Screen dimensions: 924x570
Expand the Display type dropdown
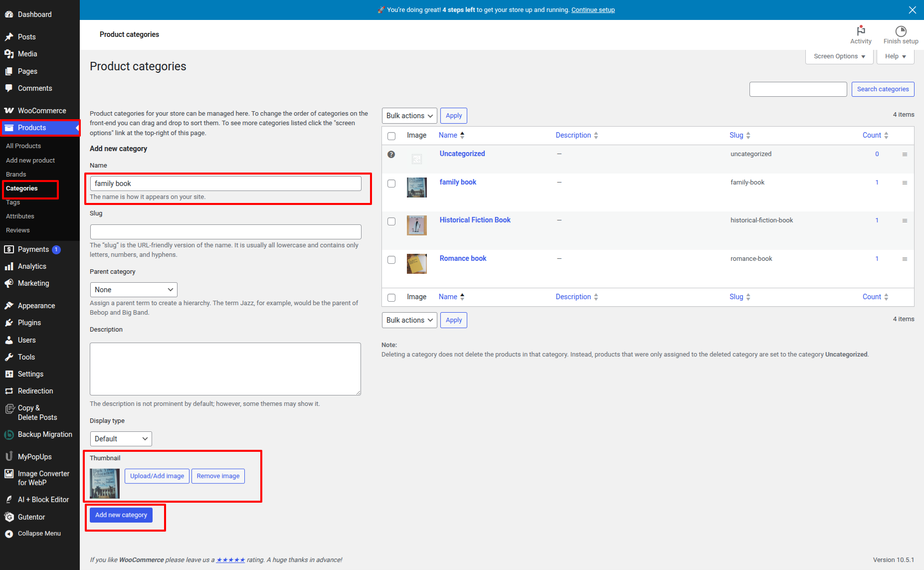click(121, 439)
